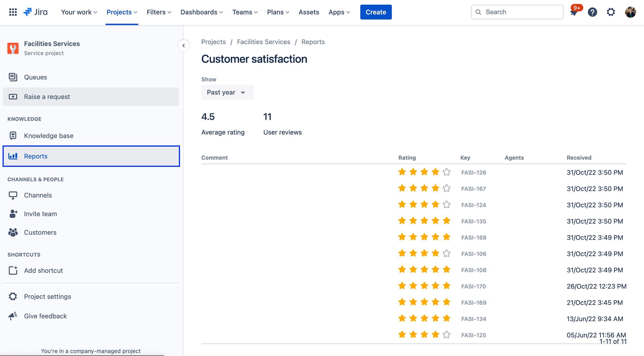Toggle the notifications bell icon
Screen dimensions: 644x356
(x=573, y=12)
